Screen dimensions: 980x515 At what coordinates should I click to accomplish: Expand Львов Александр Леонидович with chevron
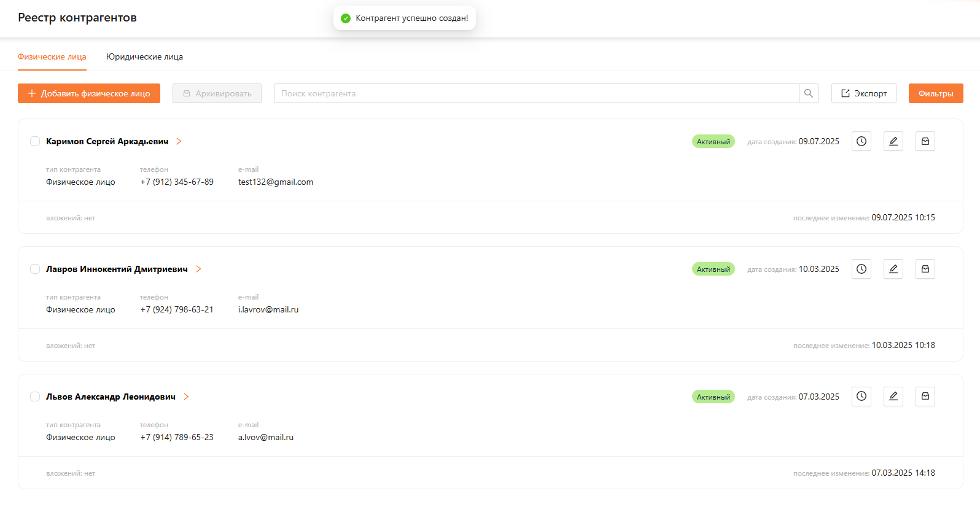pos(186,397)
